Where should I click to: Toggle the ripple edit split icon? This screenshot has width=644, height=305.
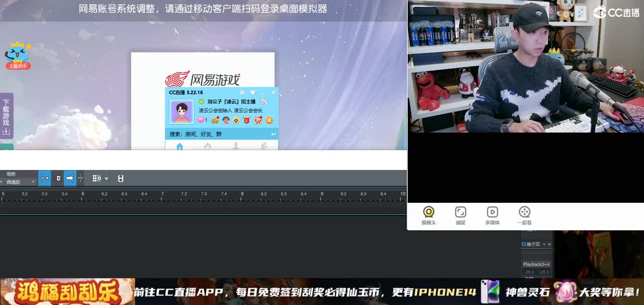(80, 178)
